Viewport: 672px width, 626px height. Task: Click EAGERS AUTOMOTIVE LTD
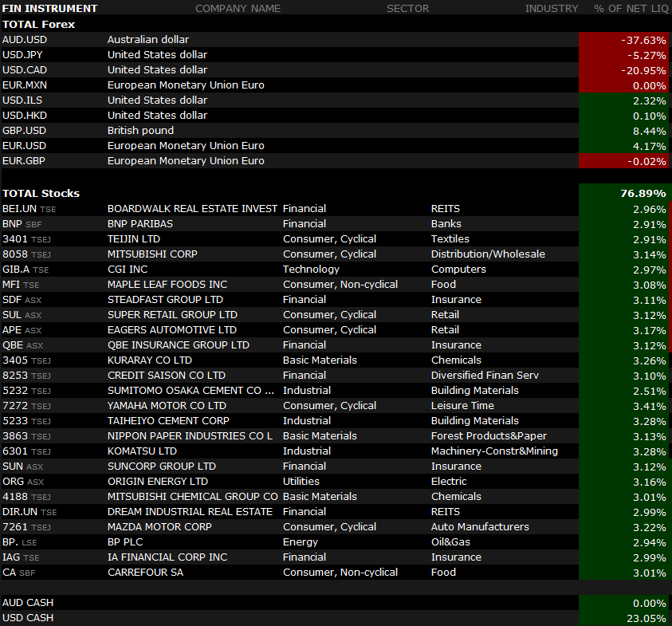pyautogui.click(x=172, y=330)
